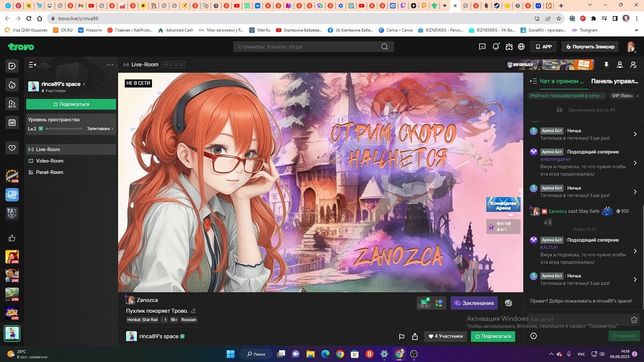Expand first Арена Бот Ничья message arrow
The image size is (644, 362).
(x=635, y=134)
